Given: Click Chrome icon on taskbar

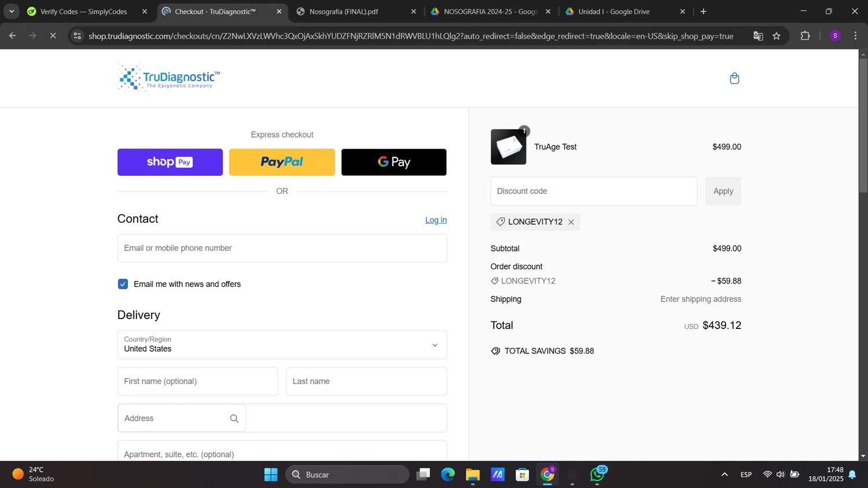Looking at the screenshot, I should coord(547,475).
